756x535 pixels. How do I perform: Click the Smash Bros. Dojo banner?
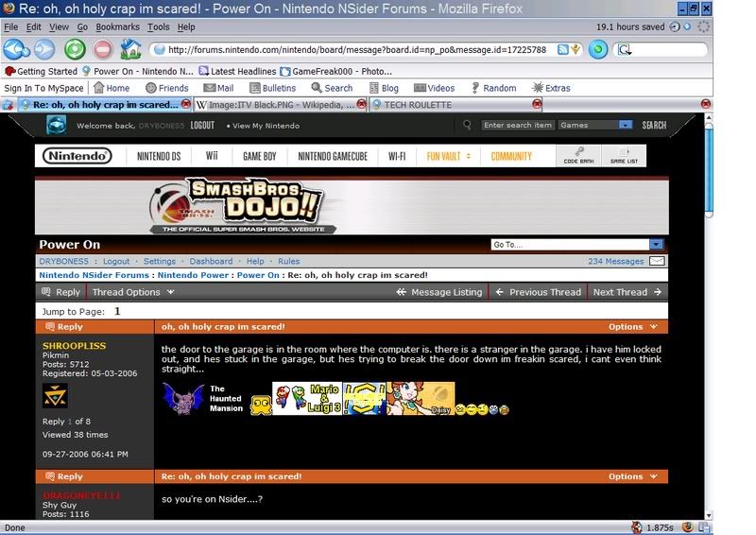point(352,206)
